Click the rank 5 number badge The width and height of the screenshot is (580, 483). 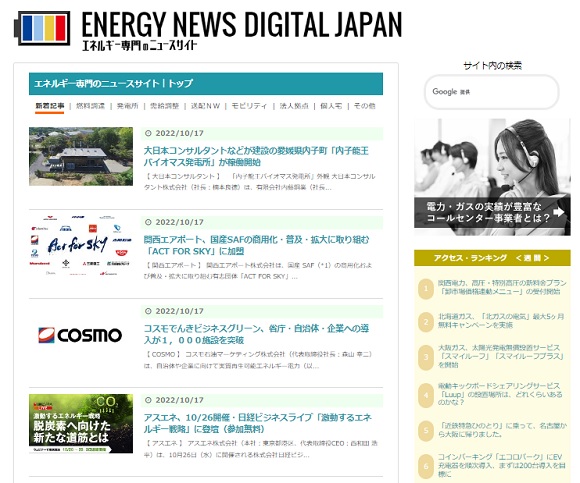[426, 430]
